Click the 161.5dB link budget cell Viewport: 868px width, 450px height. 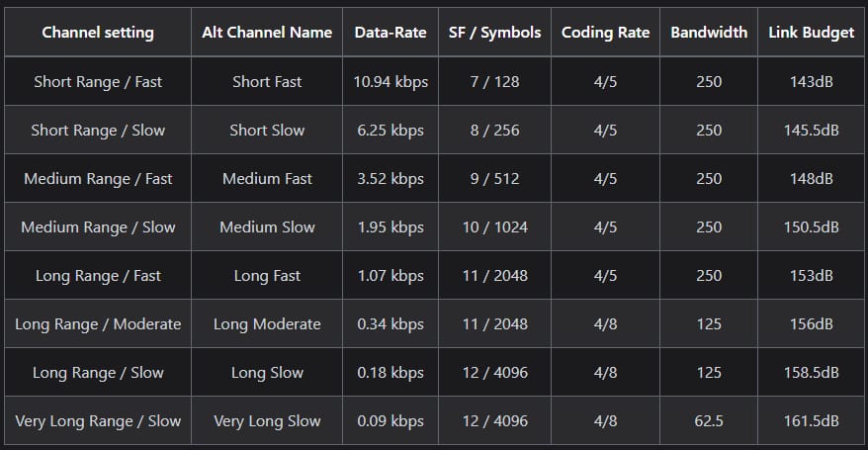point(812,421)
